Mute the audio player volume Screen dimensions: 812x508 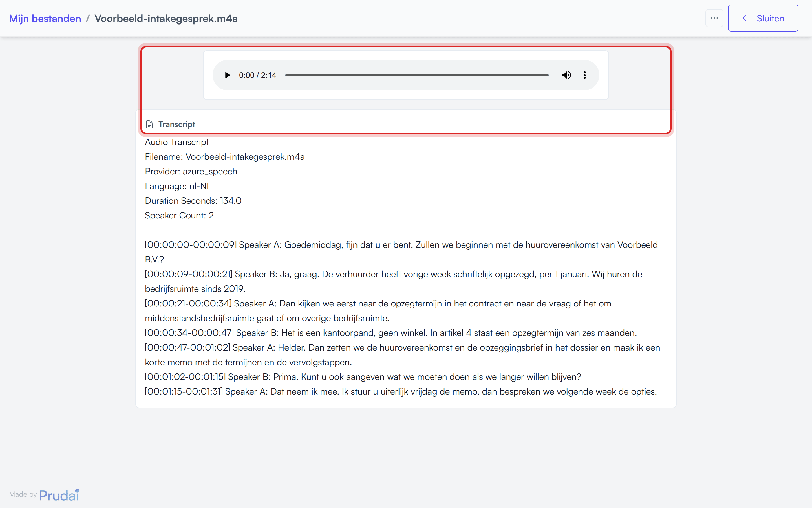(566, 75)
